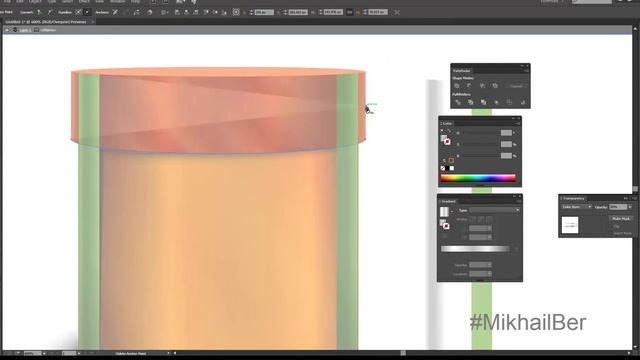Viewport: 640px width, 360px height.
Task: Click the show handles icon in the control bar
Action: click(78, 12)
